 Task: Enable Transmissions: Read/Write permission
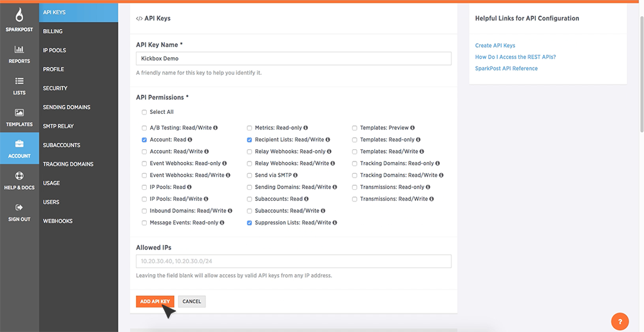(355, 199)
